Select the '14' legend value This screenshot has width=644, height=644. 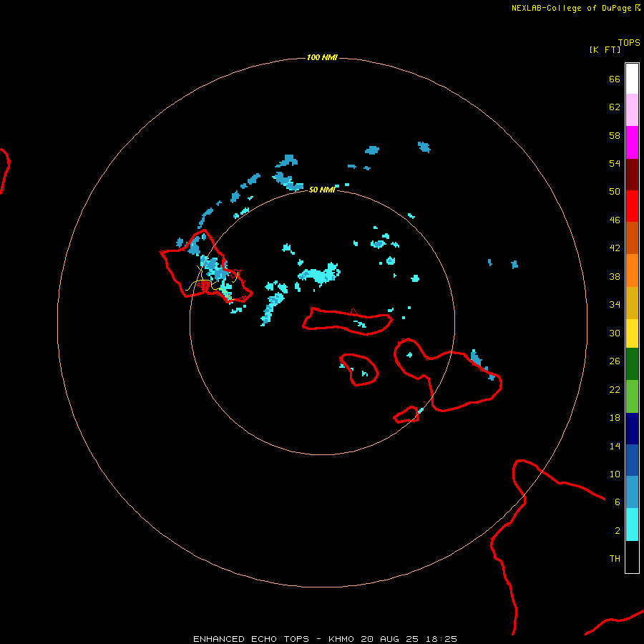click(615, 446)
